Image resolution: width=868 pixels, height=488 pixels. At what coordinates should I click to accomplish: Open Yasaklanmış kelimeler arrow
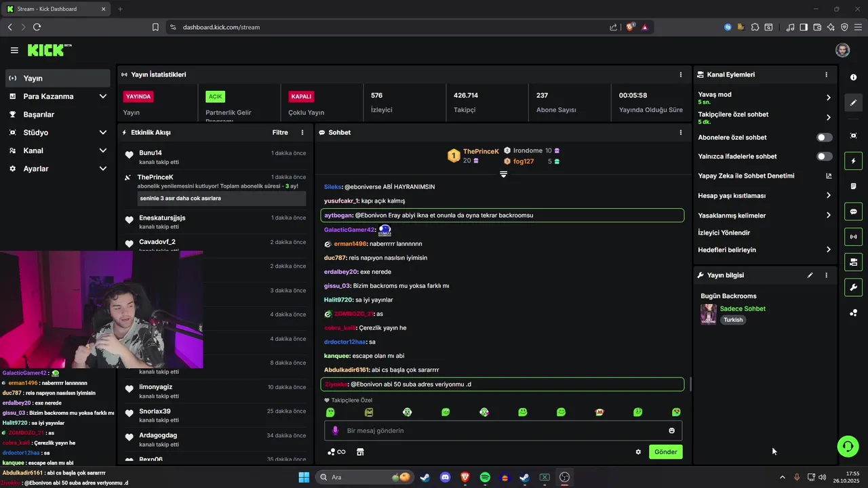click(828, 216)
